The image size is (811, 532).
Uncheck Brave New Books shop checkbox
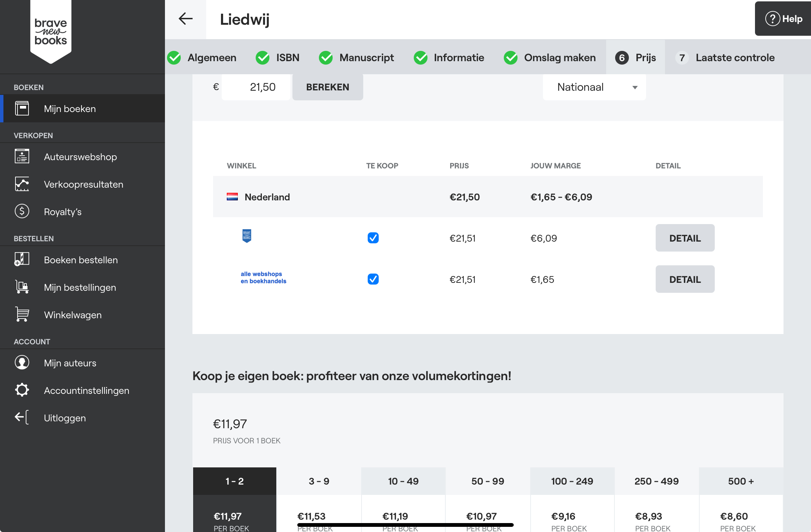pos(373,238)
